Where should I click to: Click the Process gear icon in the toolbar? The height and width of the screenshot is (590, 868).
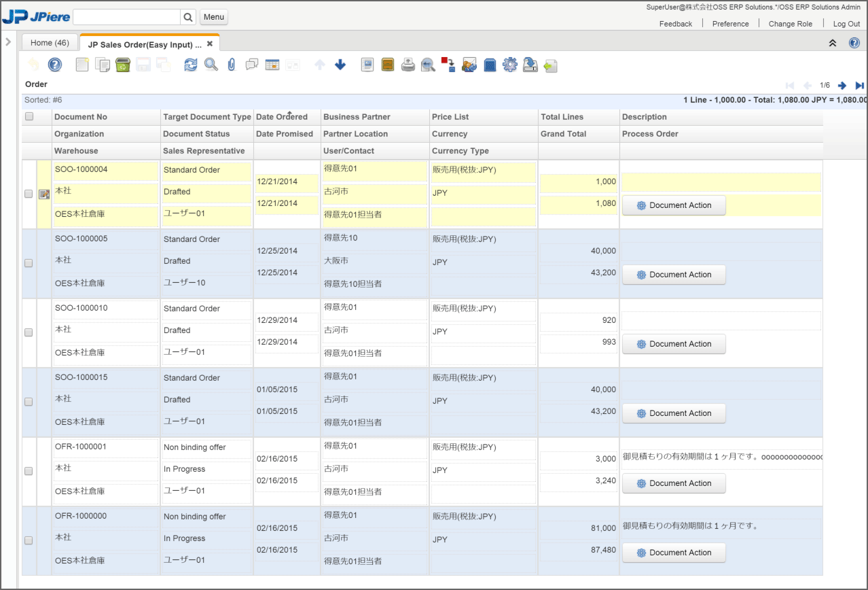click(509, 65)
